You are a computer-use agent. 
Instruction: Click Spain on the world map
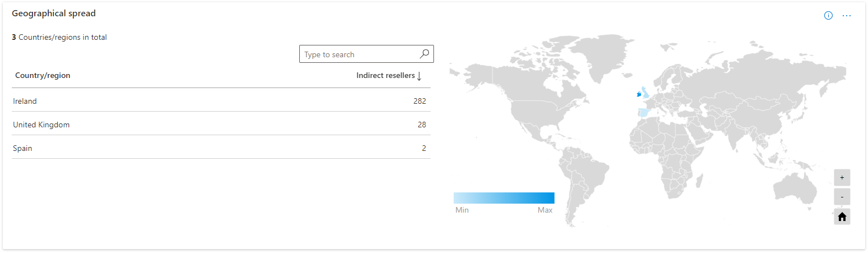tap(645, 113)
